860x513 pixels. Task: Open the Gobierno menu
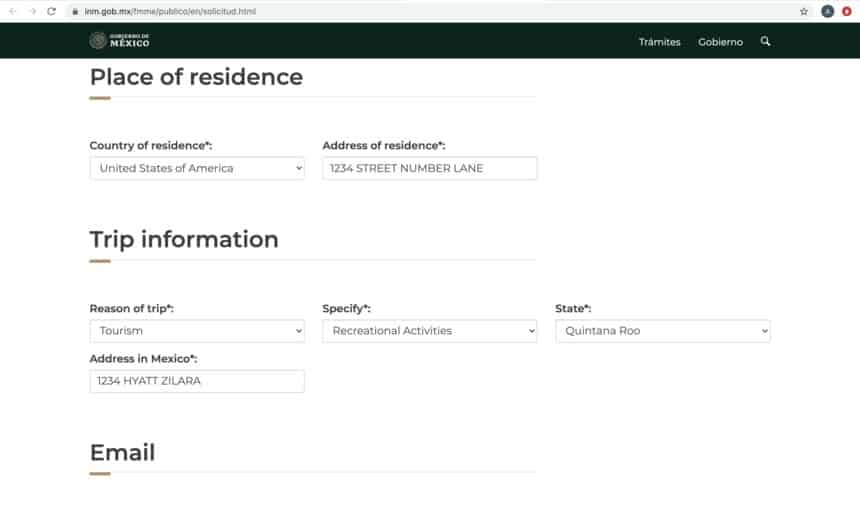720,42
